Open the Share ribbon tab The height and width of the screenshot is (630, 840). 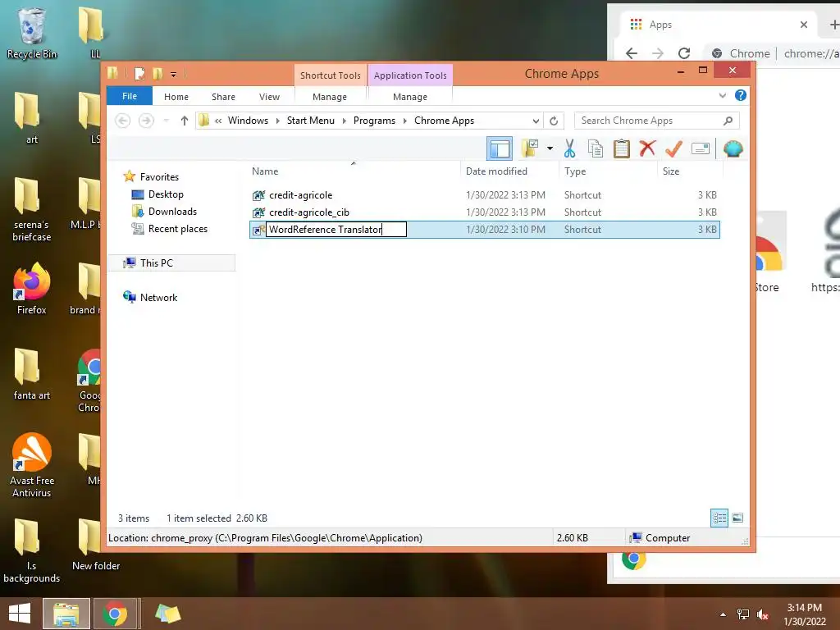point(223,97)
